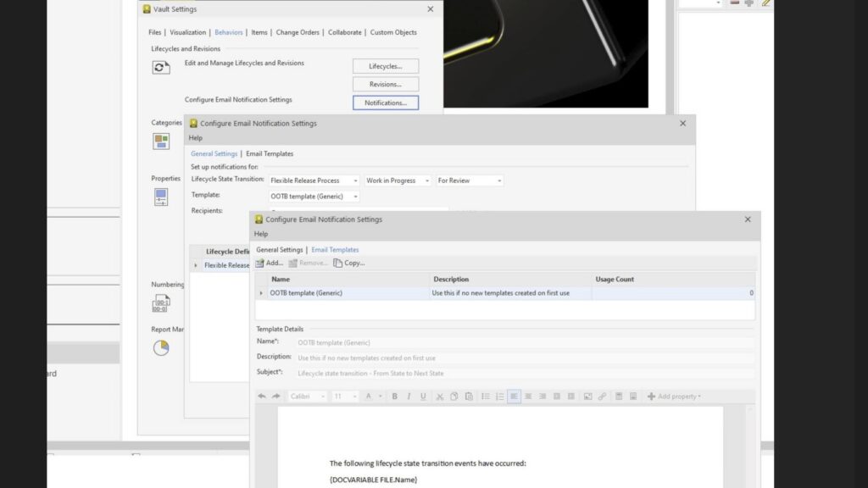Open the Work in Progress state dropdown

pos(398,180)
